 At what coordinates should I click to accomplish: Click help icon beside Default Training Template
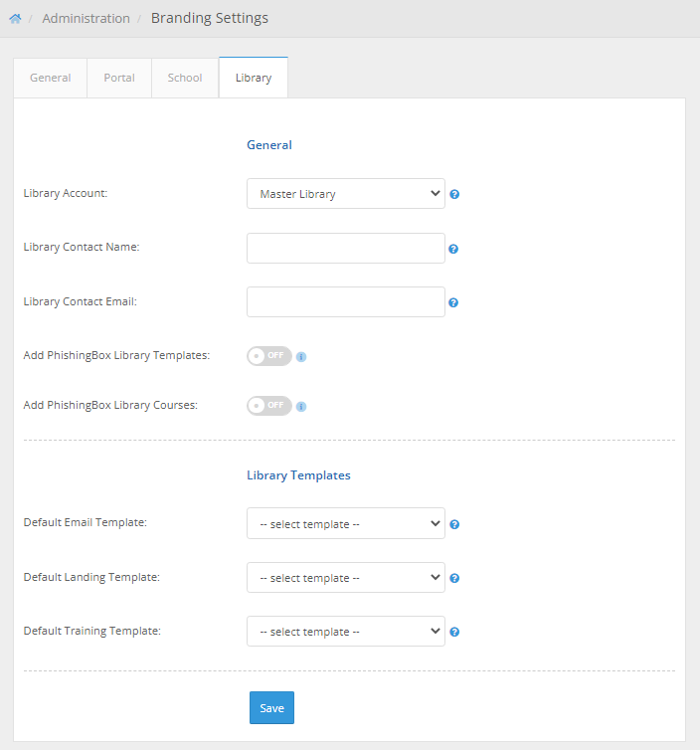454,632
